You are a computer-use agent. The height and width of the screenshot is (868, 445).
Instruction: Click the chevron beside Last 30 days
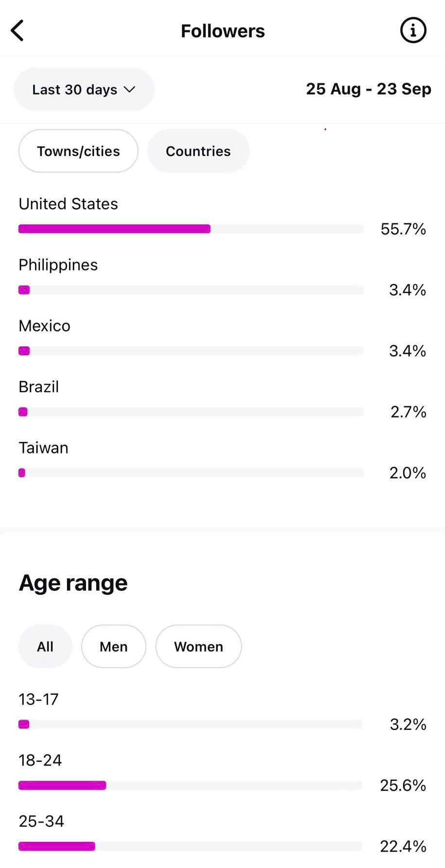129,89
